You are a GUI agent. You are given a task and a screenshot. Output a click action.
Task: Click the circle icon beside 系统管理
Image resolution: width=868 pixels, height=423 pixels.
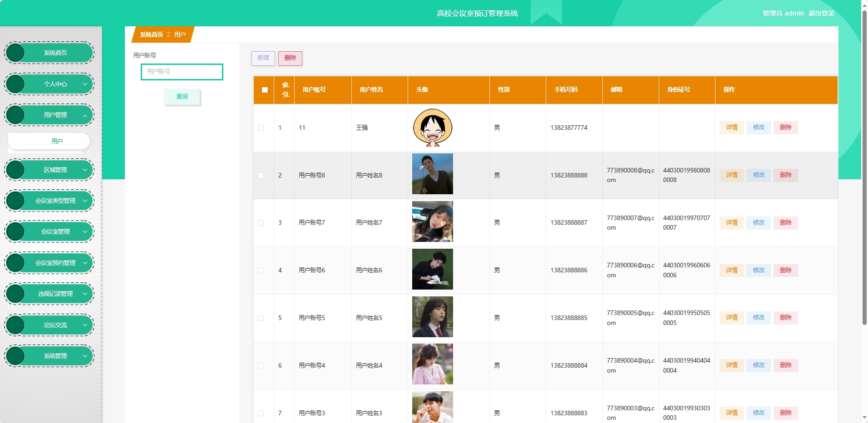pyautogui.click(x=15, y=356)
